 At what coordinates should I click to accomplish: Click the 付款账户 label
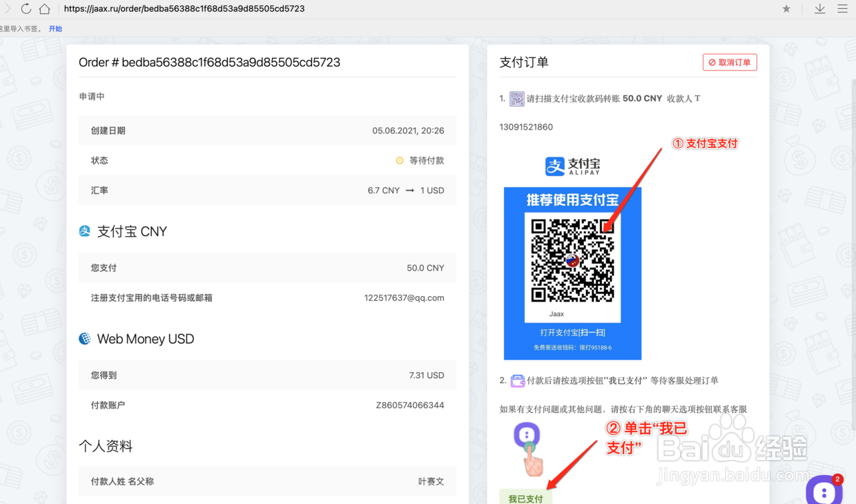108,405
